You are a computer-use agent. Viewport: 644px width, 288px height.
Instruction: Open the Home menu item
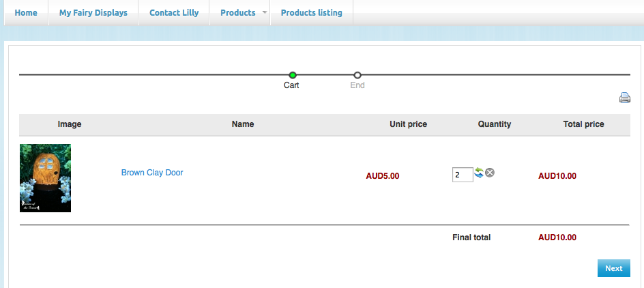point(26,13)
